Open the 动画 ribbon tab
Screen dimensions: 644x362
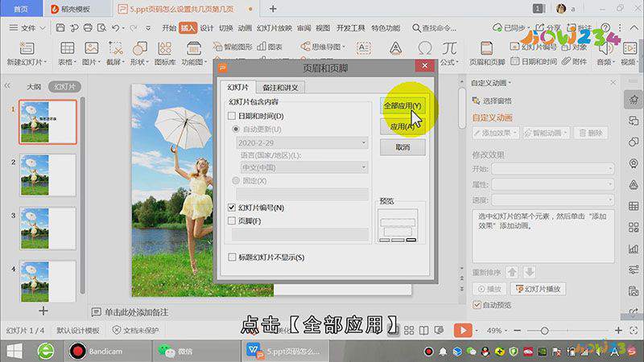point(245,28)
